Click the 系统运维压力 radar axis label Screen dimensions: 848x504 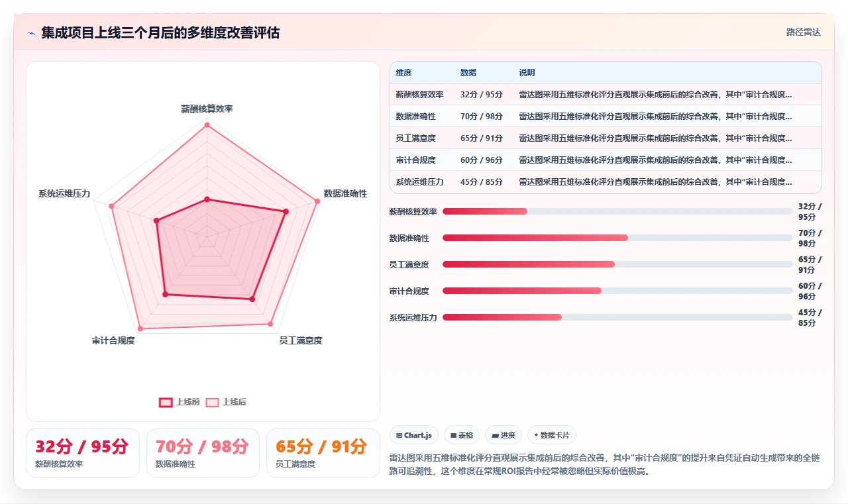[64, 194]
